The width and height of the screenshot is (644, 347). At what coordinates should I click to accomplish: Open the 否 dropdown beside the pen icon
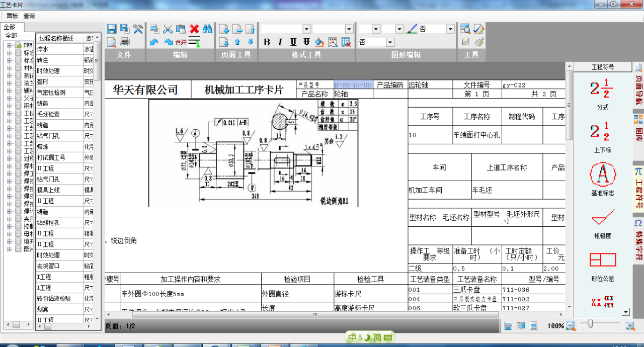[450, 29]
